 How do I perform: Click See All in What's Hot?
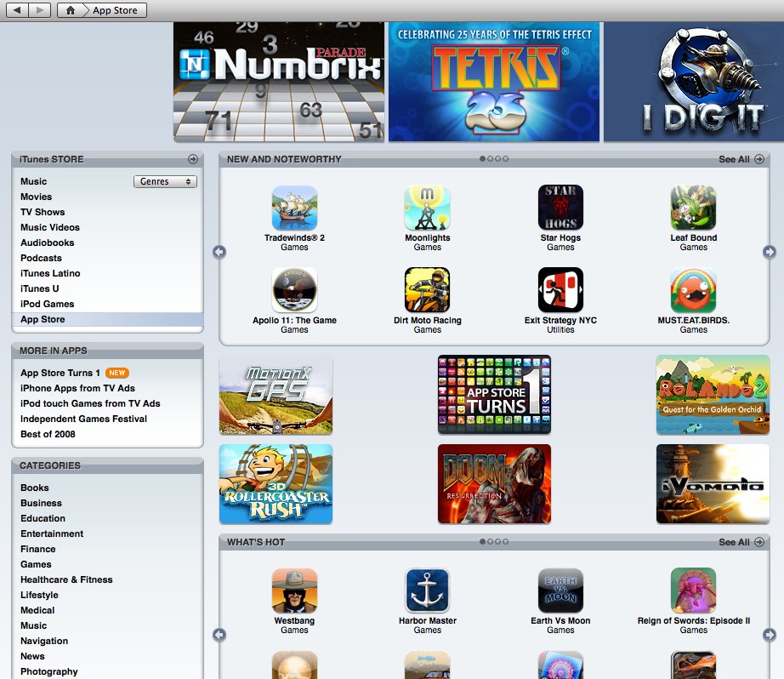(x=741, y=542)
